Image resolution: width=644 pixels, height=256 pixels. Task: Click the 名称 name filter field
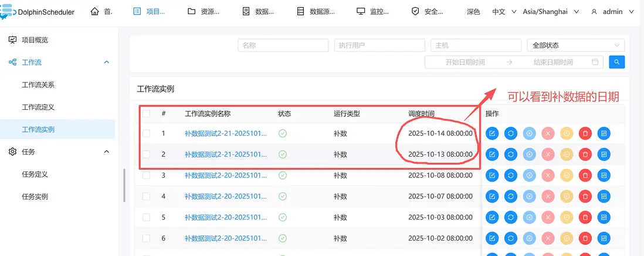coord(283,45)
